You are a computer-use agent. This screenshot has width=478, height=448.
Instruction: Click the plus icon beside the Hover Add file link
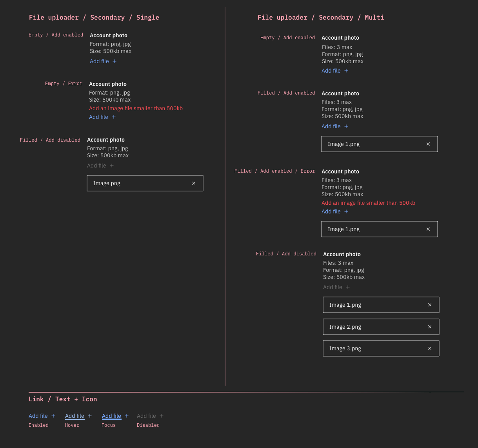coord(89,415)
